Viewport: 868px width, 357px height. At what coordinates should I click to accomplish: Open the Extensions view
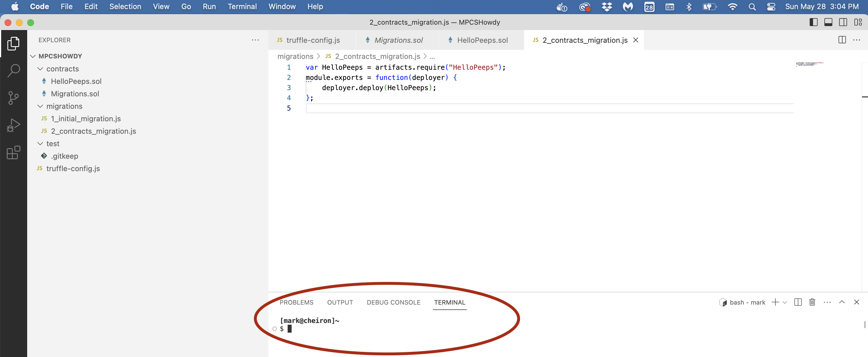pyautogui.click(x=14, y=153)
